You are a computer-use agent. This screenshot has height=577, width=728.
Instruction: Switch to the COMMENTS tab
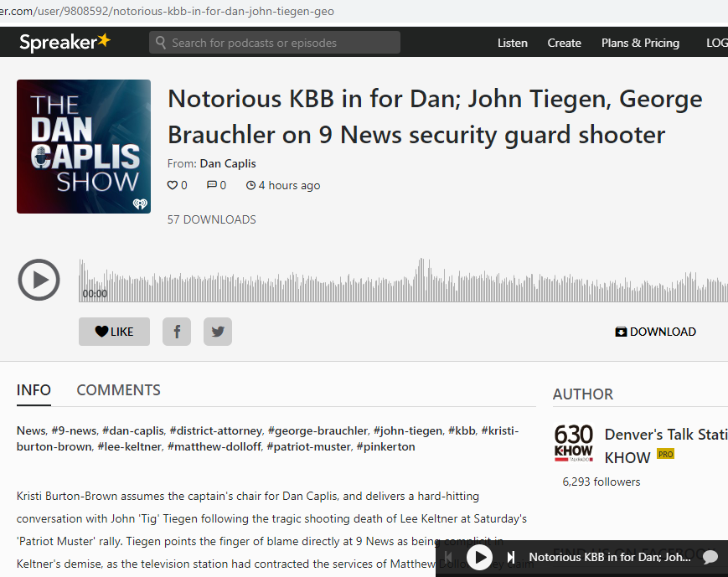click(118, 390)
